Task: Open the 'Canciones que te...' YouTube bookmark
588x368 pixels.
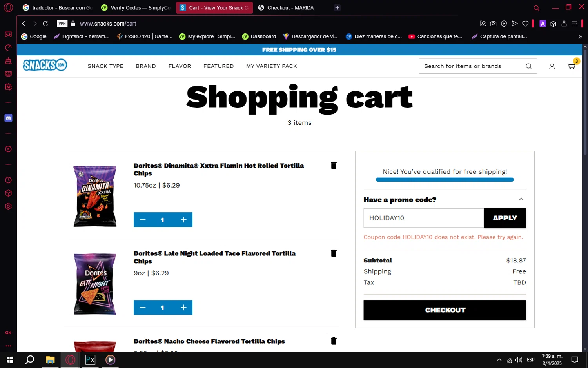Action: pos(435,36)
